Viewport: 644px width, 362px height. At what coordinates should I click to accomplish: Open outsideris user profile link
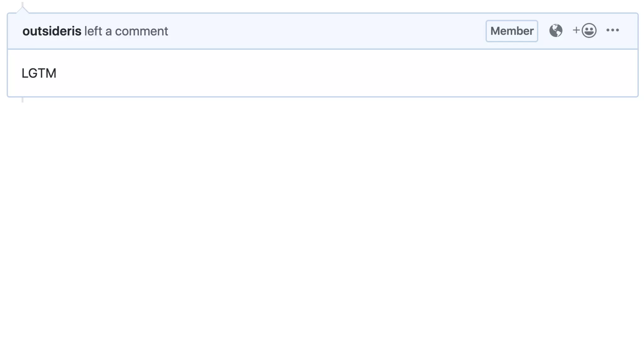click(52, 31)
